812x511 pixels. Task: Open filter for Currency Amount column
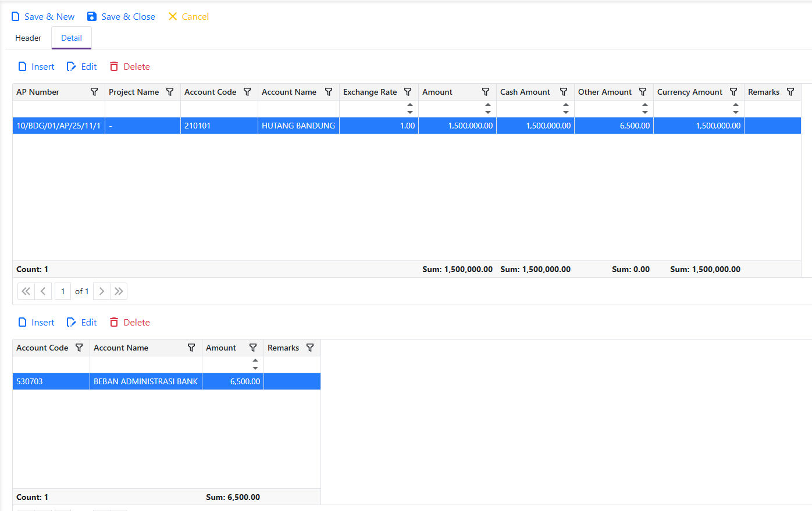pos(733,92)
